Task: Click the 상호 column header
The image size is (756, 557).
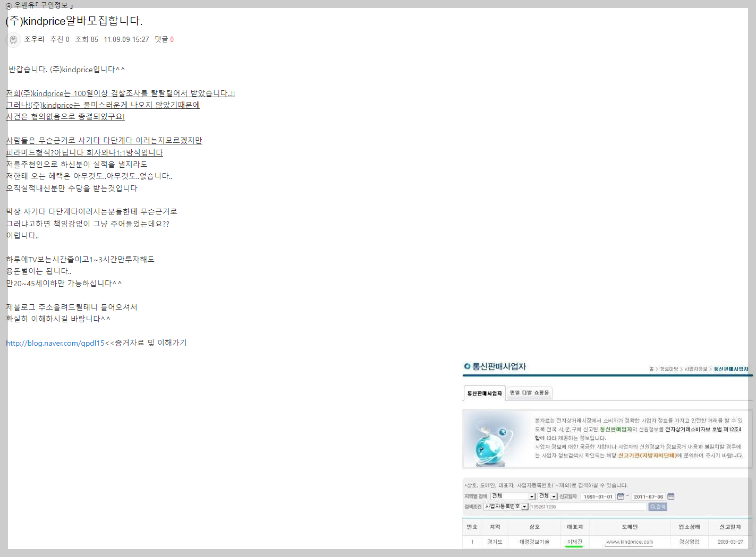Action: [x=534, y=527]
